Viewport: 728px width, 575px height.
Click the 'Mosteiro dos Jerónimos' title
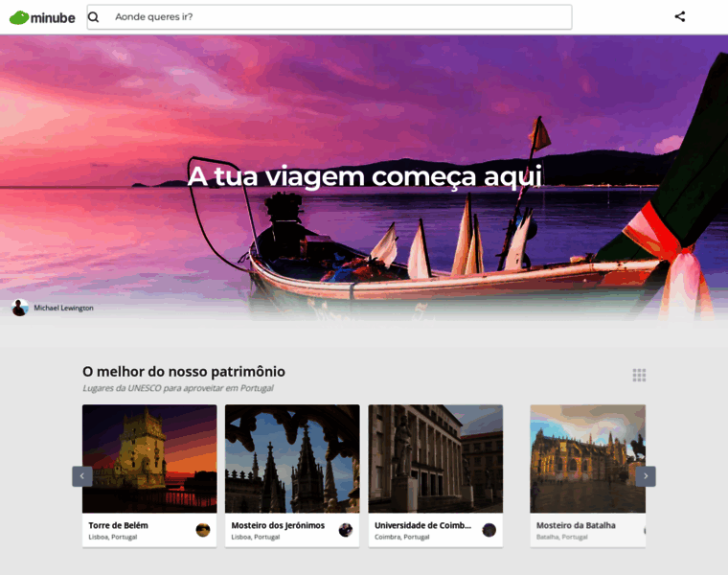(278, 525)
